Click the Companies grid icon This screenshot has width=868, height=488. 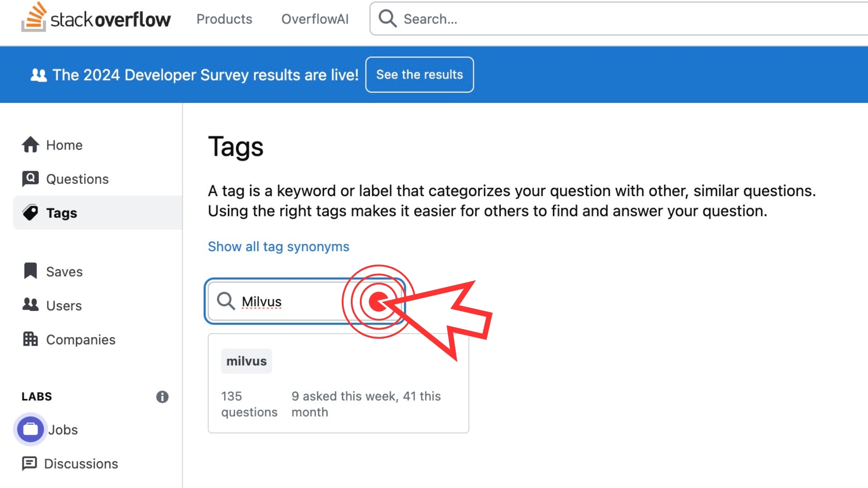point(30,339)
